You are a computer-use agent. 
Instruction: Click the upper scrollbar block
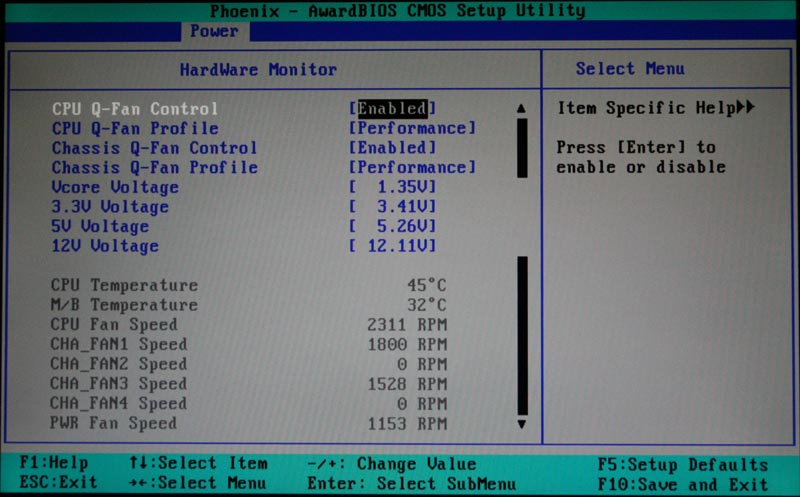pyautogui.click(x=522, y=148)
